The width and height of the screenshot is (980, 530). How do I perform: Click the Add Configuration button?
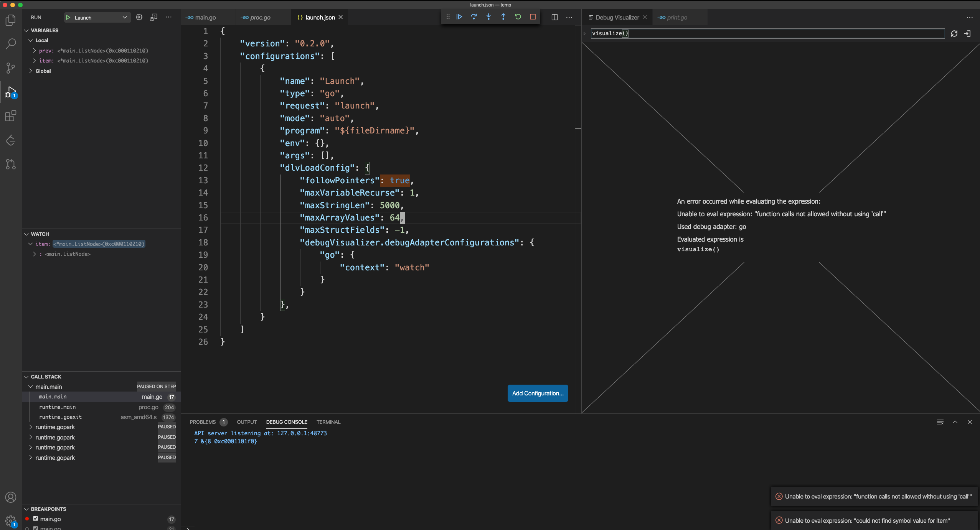[538, 393]
